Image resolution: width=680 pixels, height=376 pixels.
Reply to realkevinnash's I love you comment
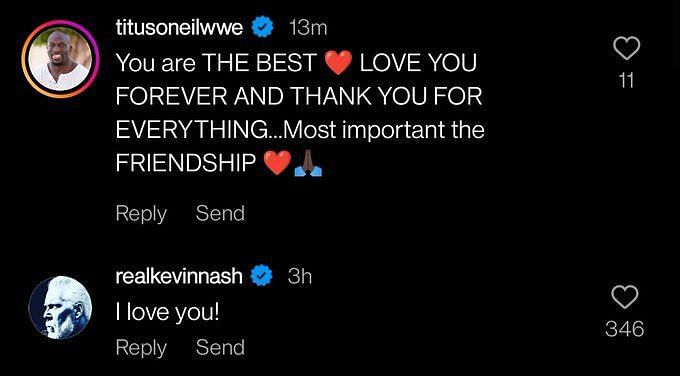(x=141, y=349)
